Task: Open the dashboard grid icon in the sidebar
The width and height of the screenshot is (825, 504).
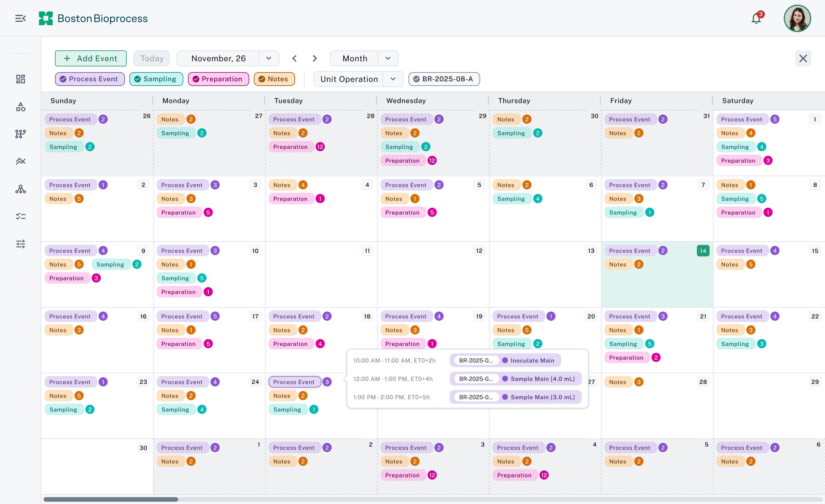Action: 20,79
